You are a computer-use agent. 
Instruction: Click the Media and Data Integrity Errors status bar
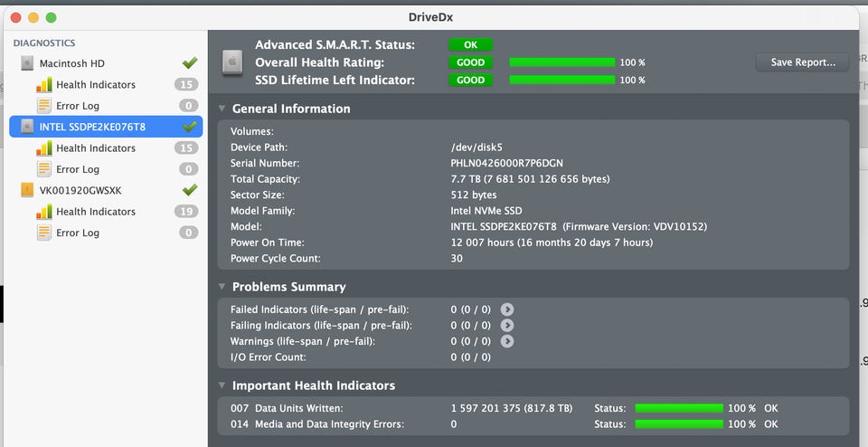pyautogui.click(x=679, y=424)
